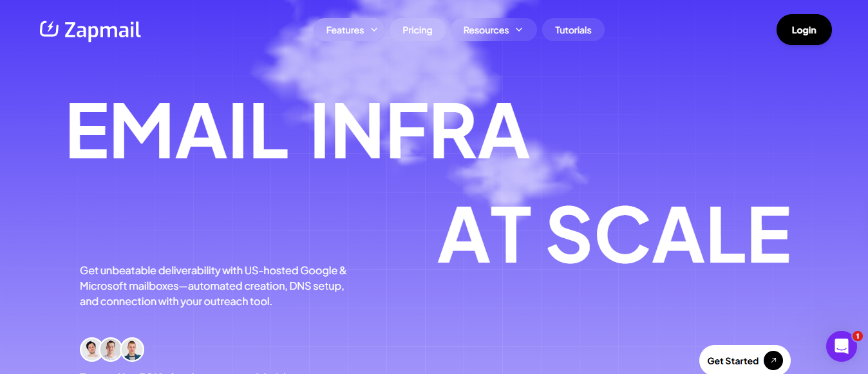Click the first user avatar thumbnail
868x374 pixels.
pos(91,350)
